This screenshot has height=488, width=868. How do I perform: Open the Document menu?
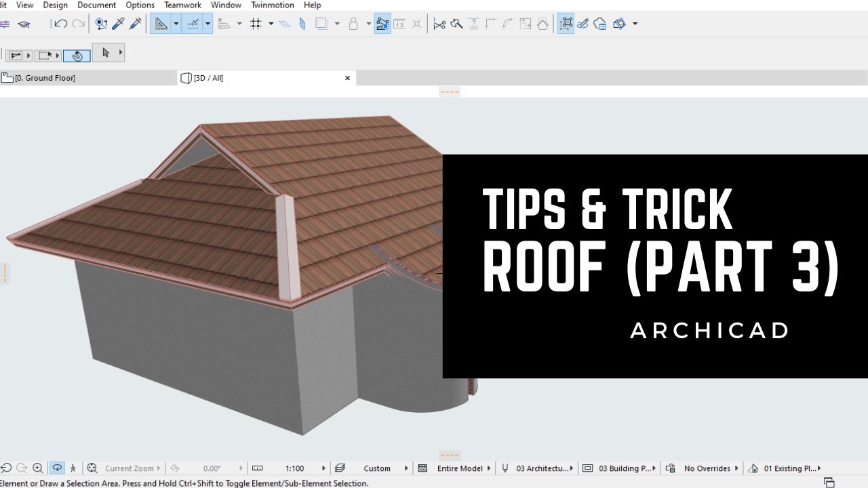coord(97,5)
